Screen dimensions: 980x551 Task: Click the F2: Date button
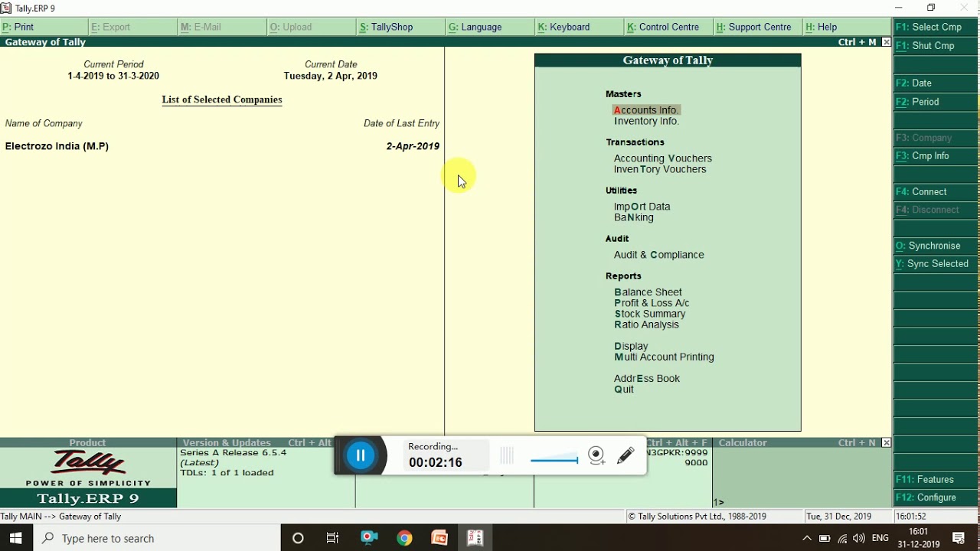click(x=936, y=83)
